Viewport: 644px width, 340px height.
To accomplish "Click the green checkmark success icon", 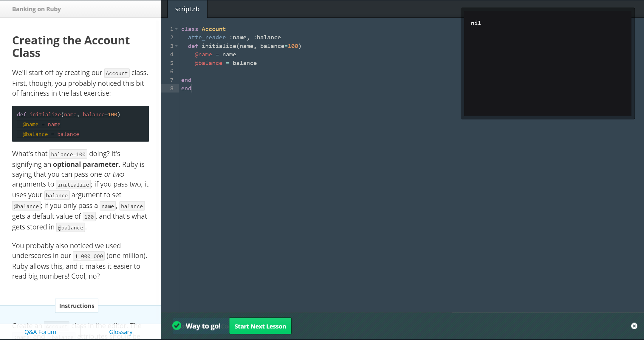I will pyautogui.click(x=177, y=326).
